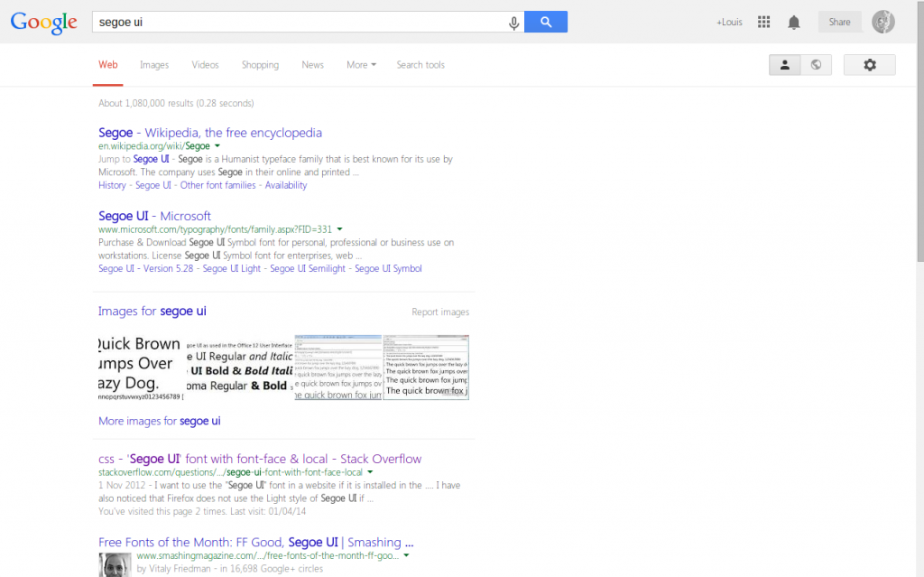This screenshot has width=924, height=577.
Task: Expand the More dropdown
Action: pyautogui.click(x=361, y=65)
